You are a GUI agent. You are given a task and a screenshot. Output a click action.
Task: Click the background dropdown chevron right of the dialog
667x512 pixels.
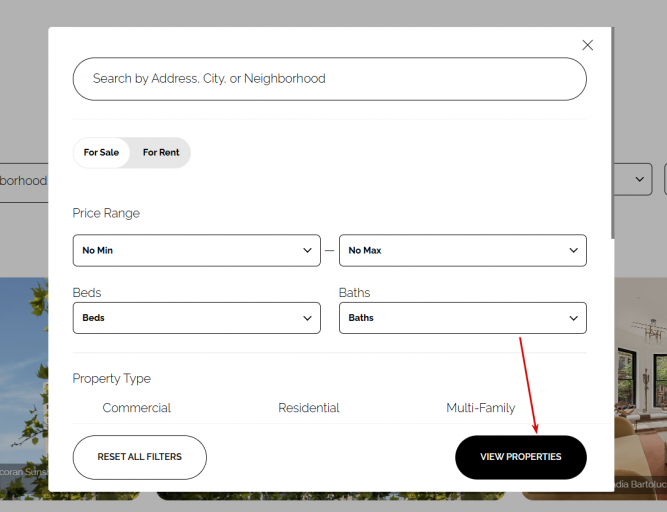point(640,179)
